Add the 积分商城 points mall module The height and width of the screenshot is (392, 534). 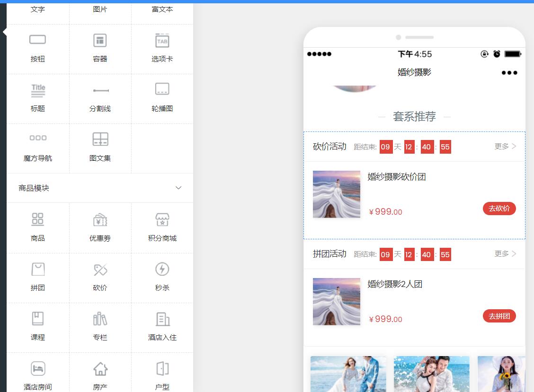pyautogui.click(x=162, y=227)
